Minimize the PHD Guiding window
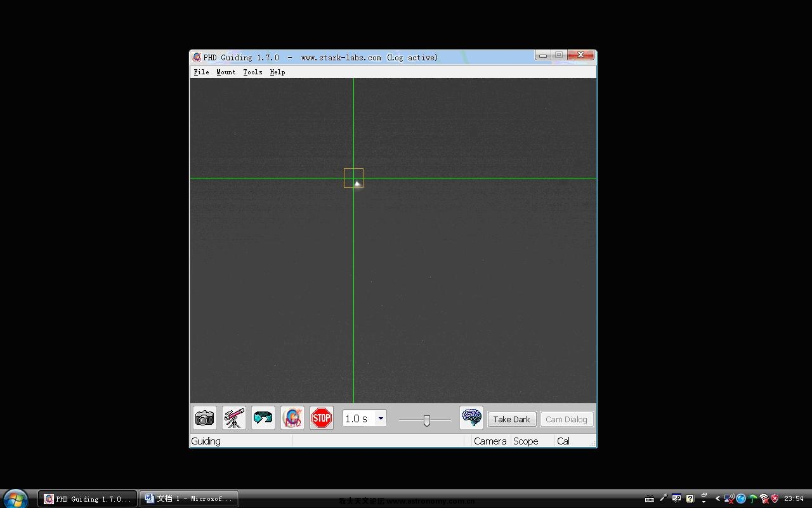The width and height of the screenshot is (812, 508). tap(542, 55)
